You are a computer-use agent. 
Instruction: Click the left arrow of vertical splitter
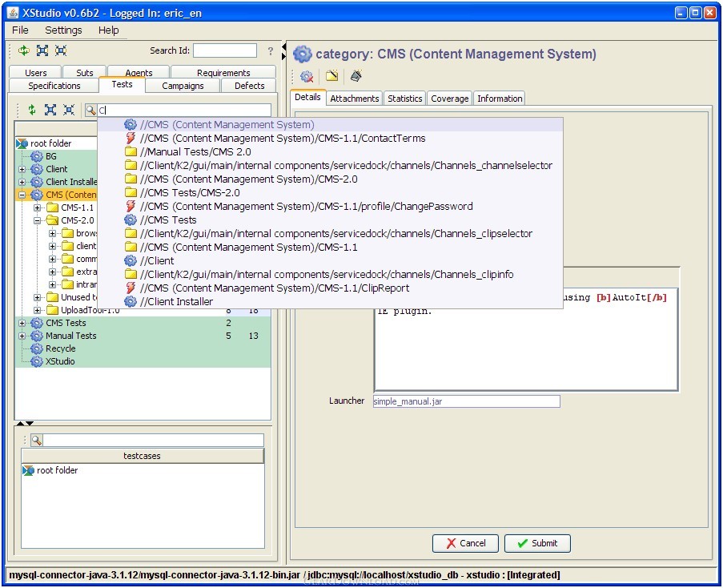[283, 46]
